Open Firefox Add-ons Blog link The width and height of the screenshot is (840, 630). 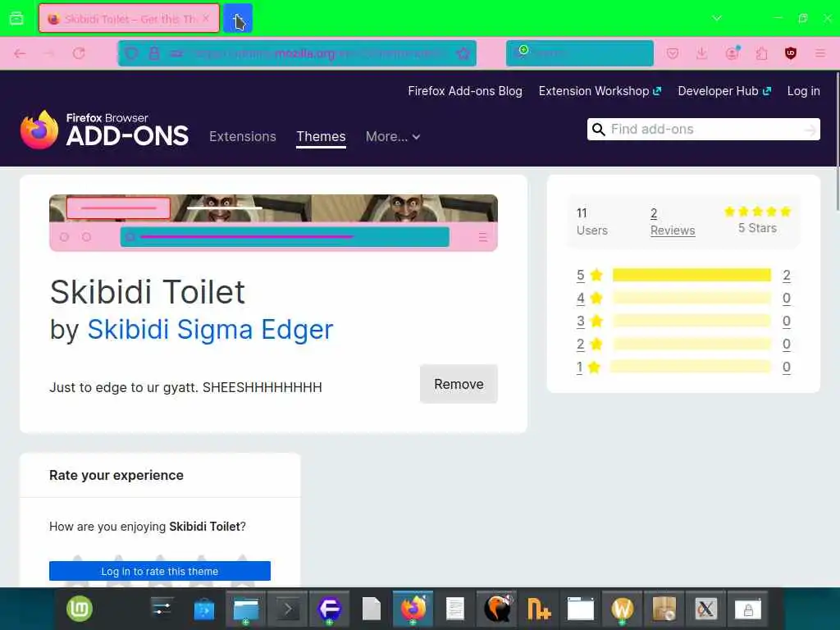pos(465,91)
